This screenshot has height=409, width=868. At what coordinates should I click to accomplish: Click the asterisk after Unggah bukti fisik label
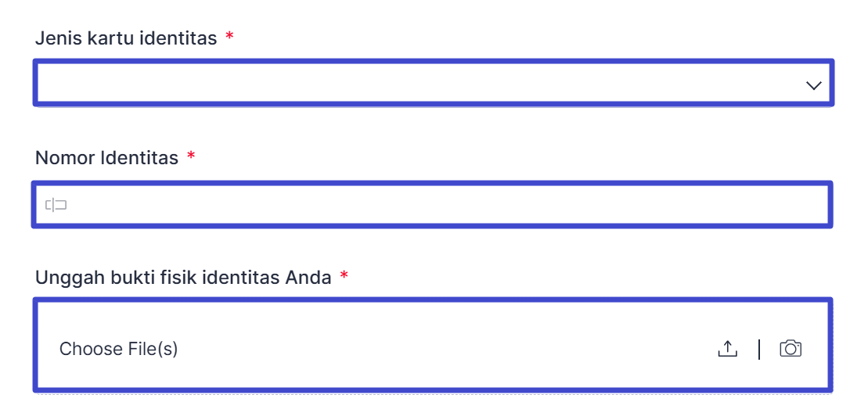pyautogui.click(x=344, y=278)
